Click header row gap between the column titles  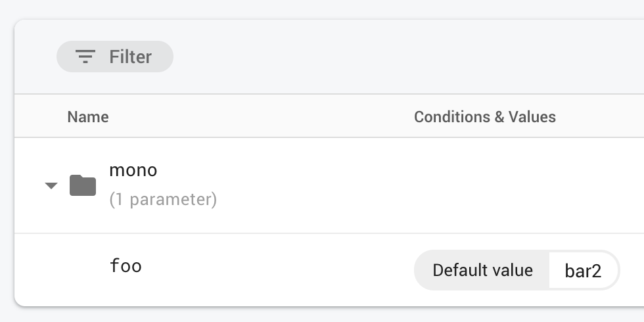coord(263,117)
